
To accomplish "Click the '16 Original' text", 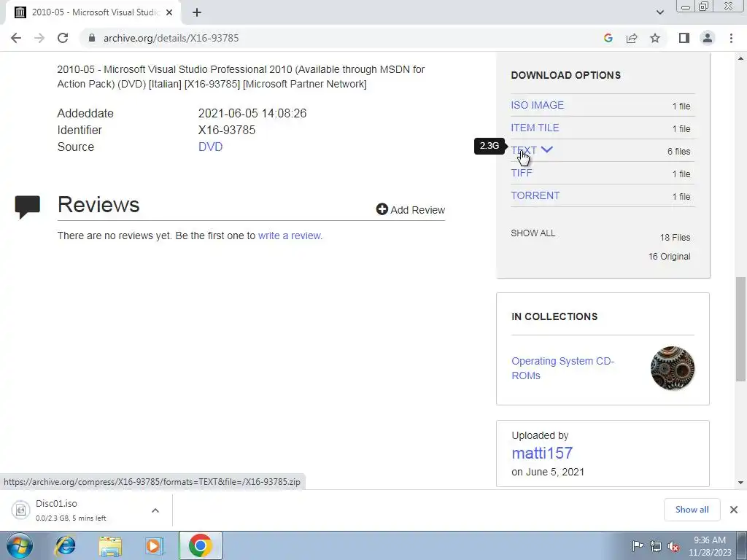I will point(669,257).
